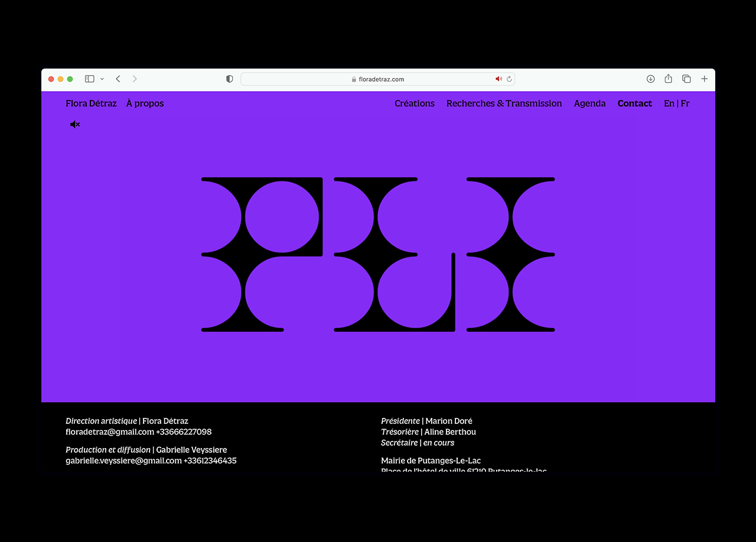Visit the À propos page
The image size is (756, 542).
[145, 103]
